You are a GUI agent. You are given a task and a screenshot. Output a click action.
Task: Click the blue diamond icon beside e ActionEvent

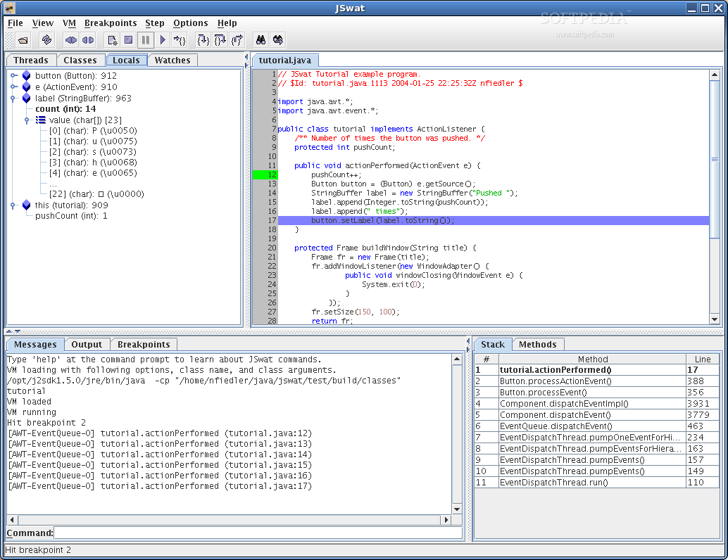point(27,87)
